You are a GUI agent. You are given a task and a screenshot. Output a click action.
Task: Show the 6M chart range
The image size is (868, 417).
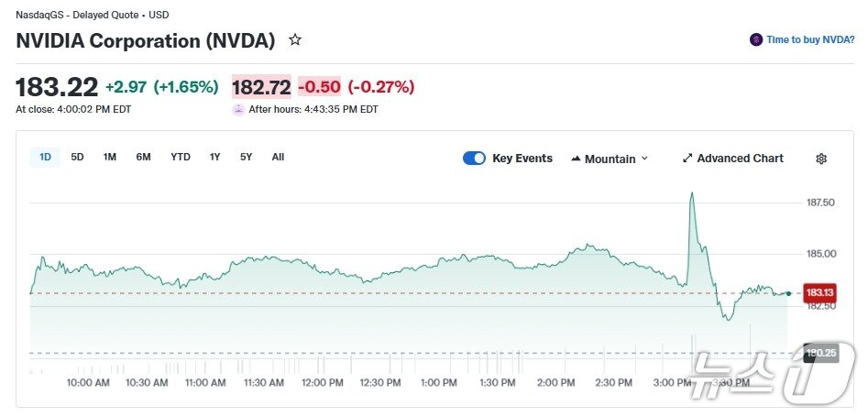click(143, 157)
